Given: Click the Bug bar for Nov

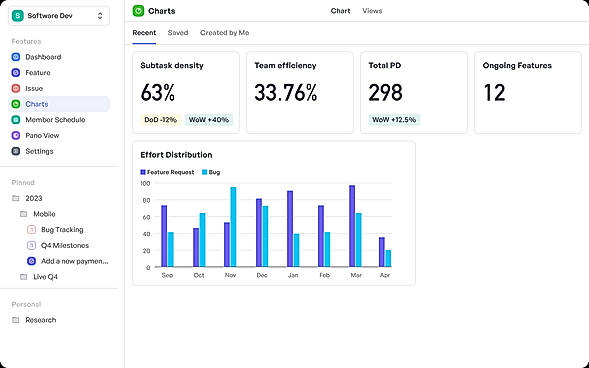Looking at the screenshot, I should tap(233, 227).
